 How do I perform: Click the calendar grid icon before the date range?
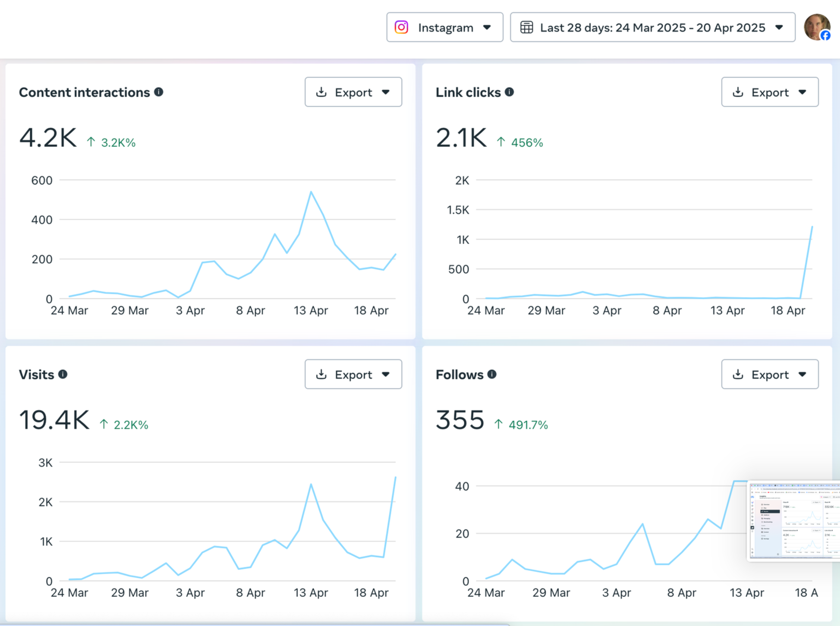click(527, 27)
